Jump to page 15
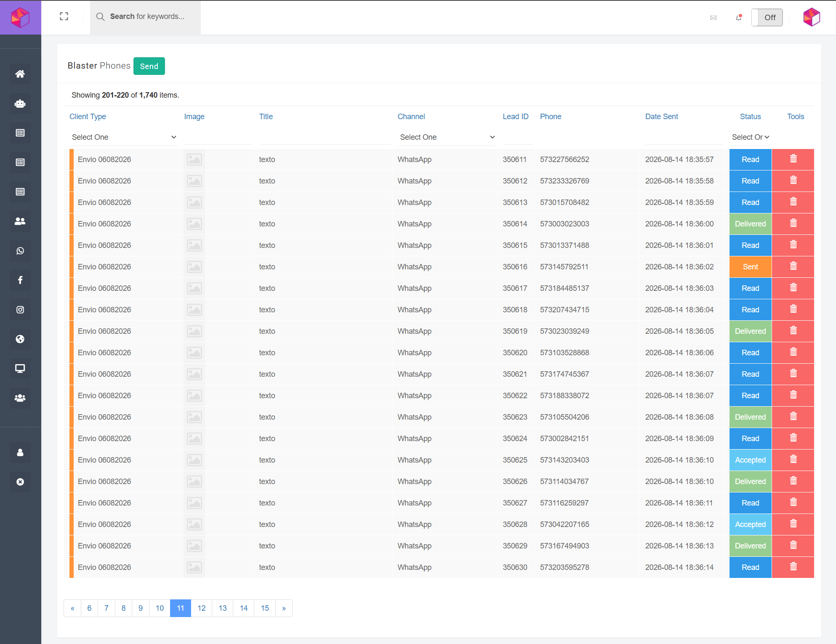 (x=265, y=608)
